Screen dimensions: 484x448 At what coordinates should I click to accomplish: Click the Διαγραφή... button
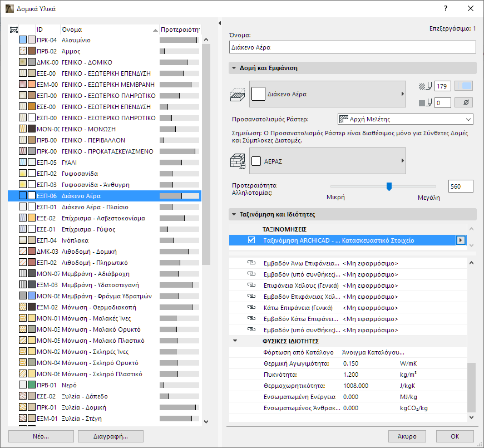coord(111,436)
